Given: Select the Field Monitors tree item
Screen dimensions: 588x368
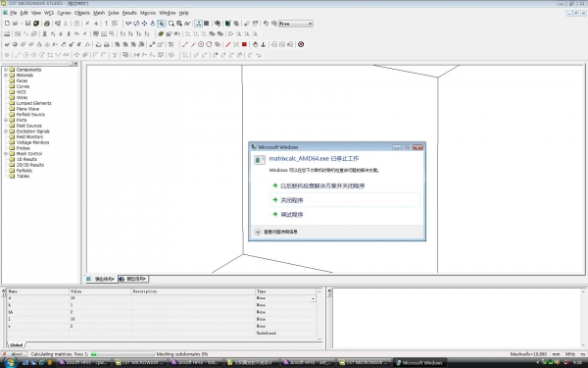Looking at the screenshot, I should [x=29, y=137].
